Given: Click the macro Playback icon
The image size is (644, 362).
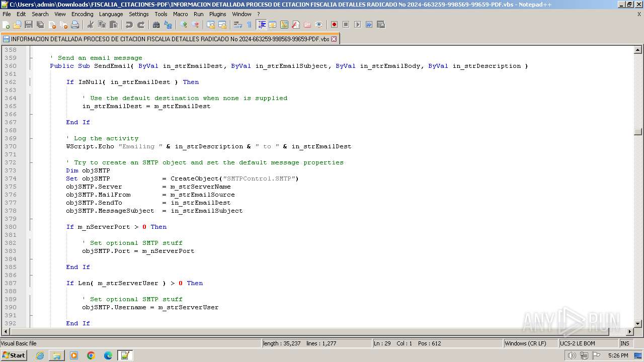Looking at the screenshot, I should (358, 25).
